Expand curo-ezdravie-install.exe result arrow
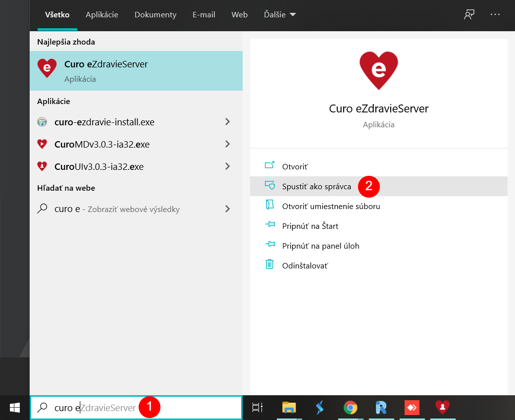The width and height of the screenshot is (515, 420). (227, 122)
